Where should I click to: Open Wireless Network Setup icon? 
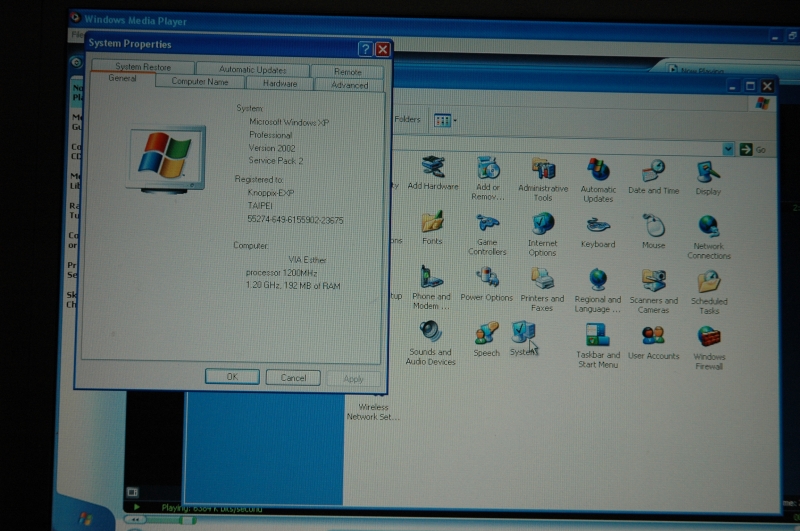[373, 407]
